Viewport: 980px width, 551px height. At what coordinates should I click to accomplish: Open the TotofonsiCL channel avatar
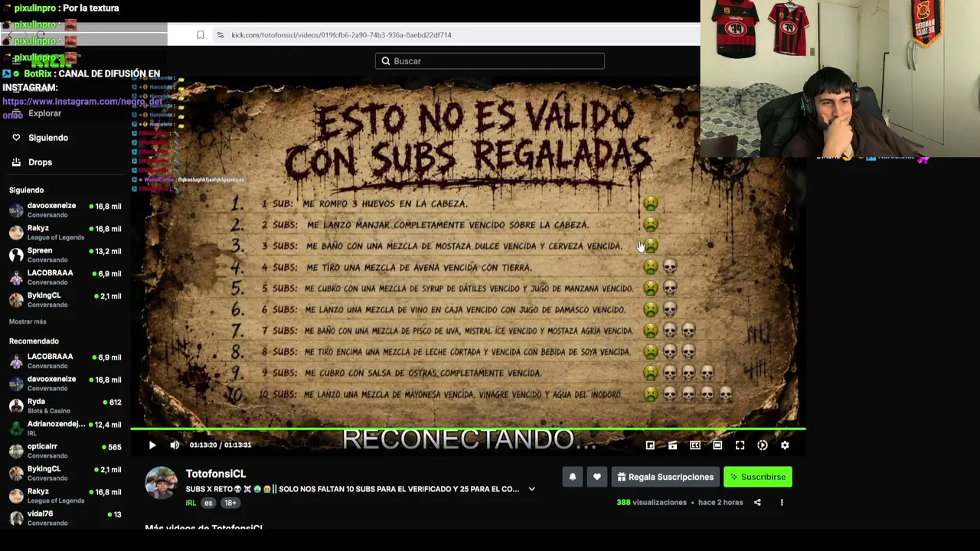(161, 483)
